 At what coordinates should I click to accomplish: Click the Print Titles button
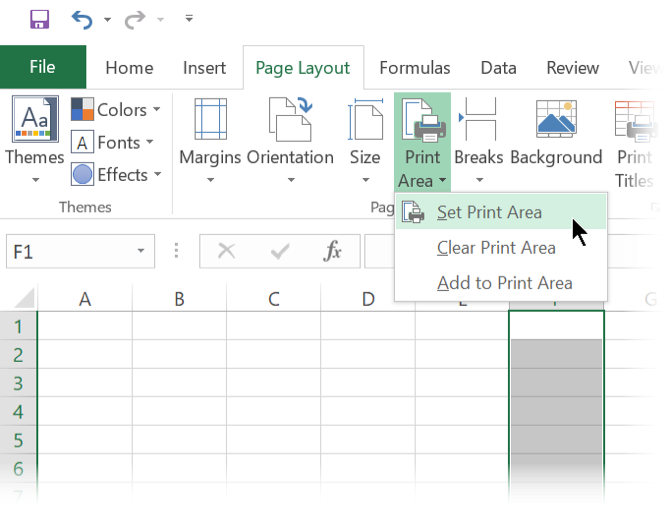635,144
